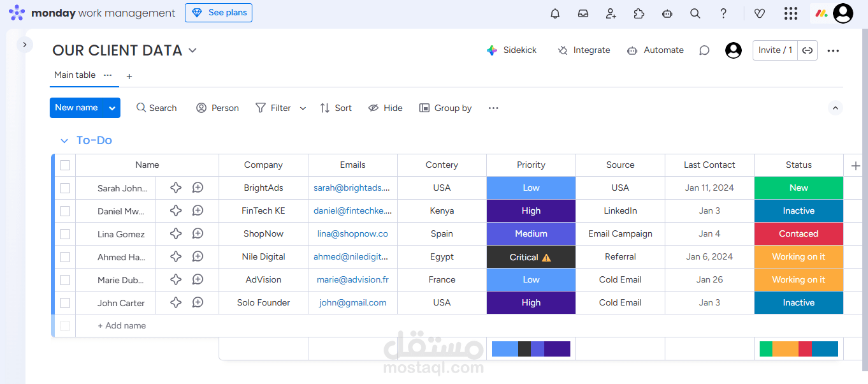Copy board link using the link icon
Viewport: 868px width, 384px height.
807,50
